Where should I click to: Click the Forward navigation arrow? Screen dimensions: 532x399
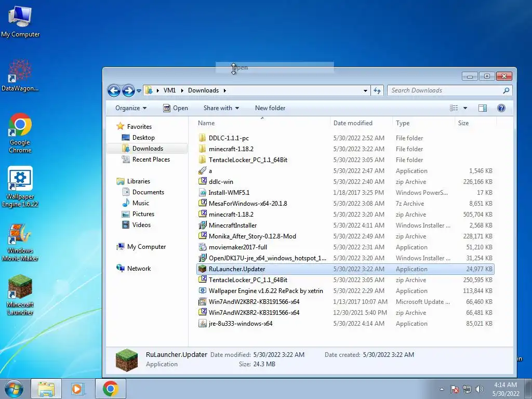[128, 90]
